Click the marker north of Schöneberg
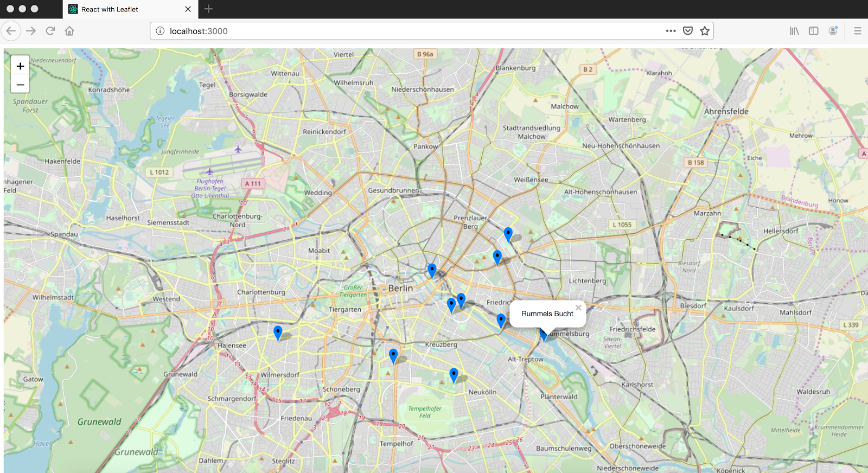 [393, 356]
